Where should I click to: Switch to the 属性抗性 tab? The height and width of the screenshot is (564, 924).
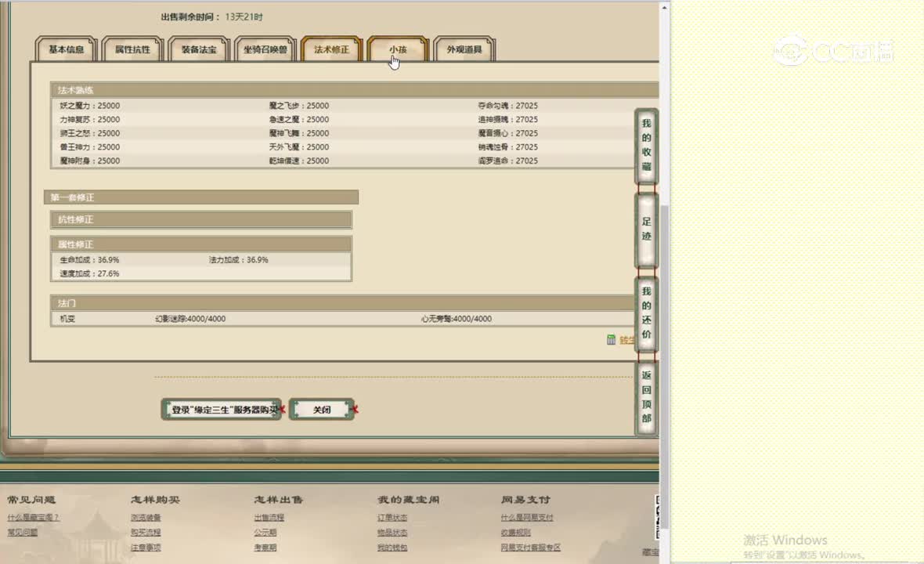coord(132,49)
